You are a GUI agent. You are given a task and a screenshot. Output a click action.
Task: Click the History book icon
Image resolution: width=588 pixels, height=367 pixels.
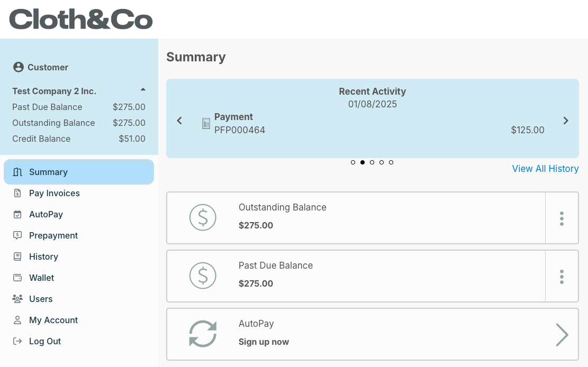point(17,256)
